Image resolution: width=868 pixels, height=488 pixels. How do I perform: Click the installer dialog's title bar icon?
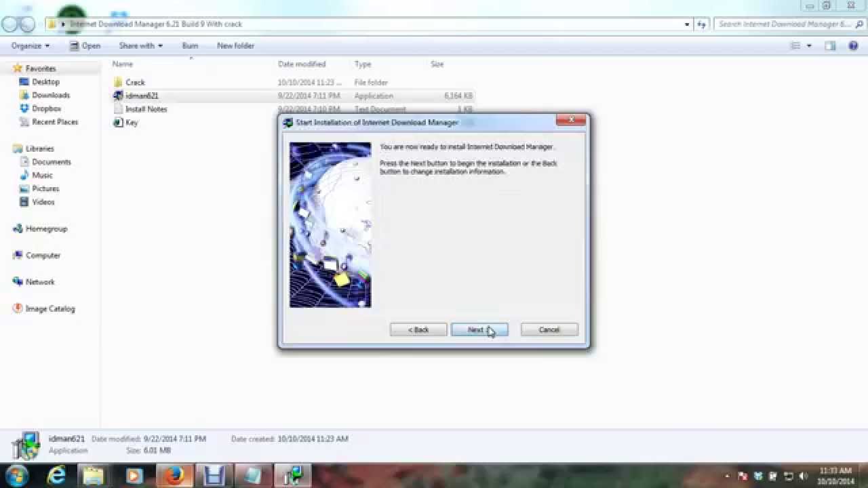click(x=288, y=123)
